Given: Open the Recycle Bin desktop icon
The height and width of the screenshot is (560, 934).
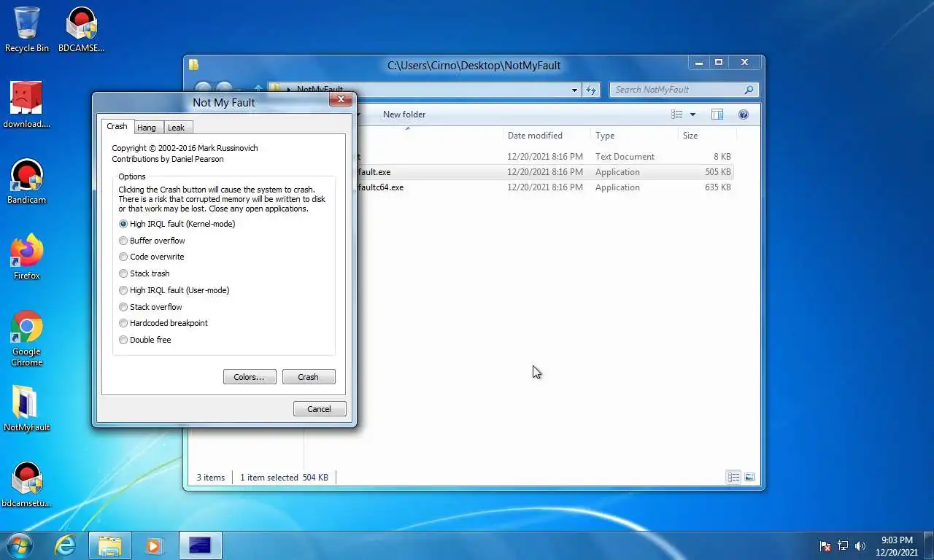Looking at the screenshot, I should coord(27,29).
